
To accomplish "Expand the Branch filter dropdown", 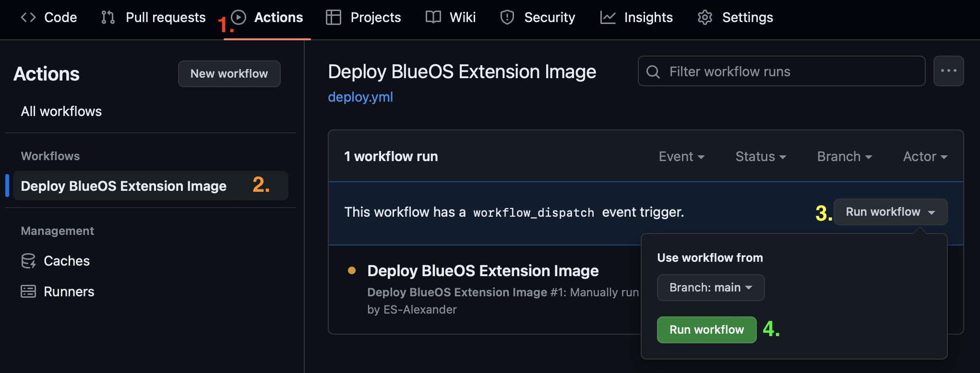I will 845,156.
